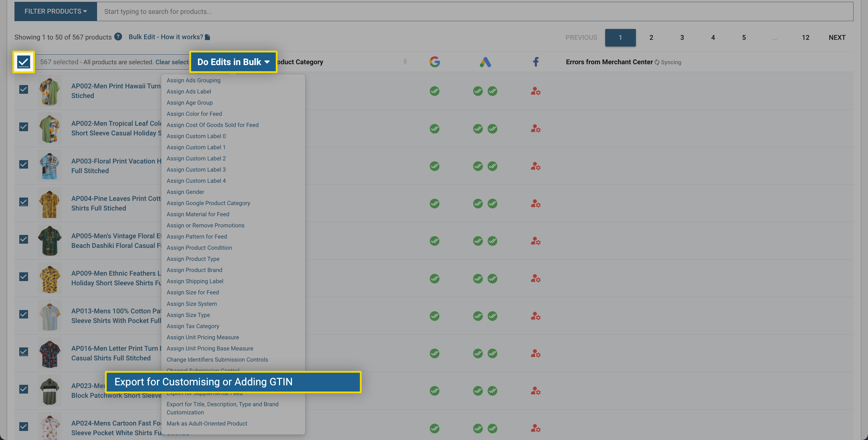The width and height of the screenshot is (868, 440).
Task: Click the Google channel column icon
Action: (434, 62)
